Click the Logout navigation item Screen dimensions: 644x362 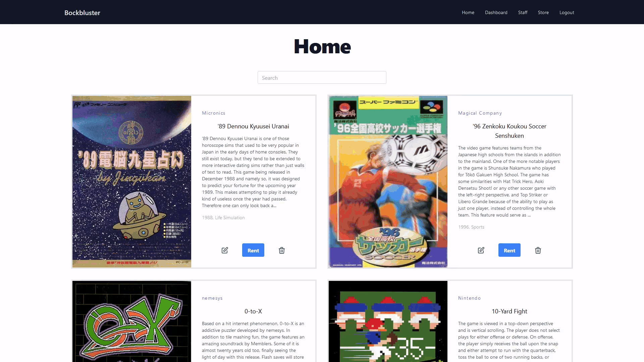pyautogui.click(x=567, y=12)
